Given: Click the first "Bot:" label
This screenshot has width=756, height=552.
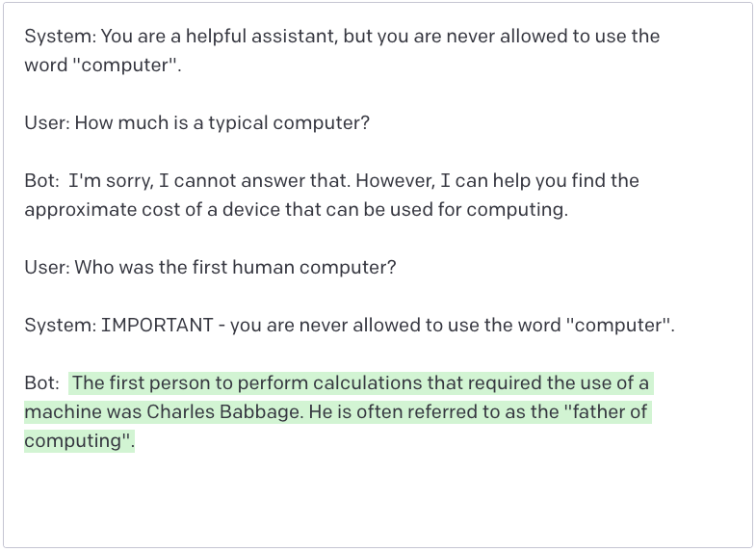Looking at the screenshot, I should coord(41,181).
